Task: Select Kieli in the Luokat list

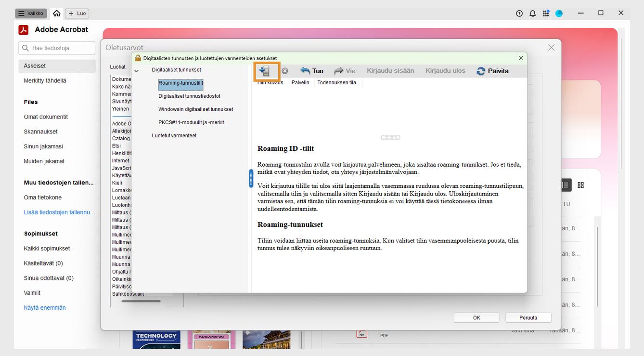Action: point(117,183)
